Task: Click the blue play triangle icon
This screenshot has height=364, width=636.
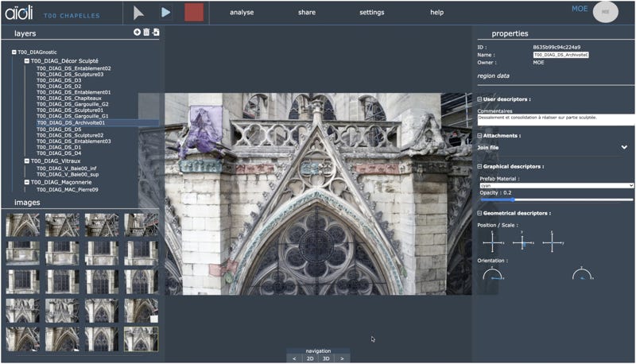Action: point(165,12)
